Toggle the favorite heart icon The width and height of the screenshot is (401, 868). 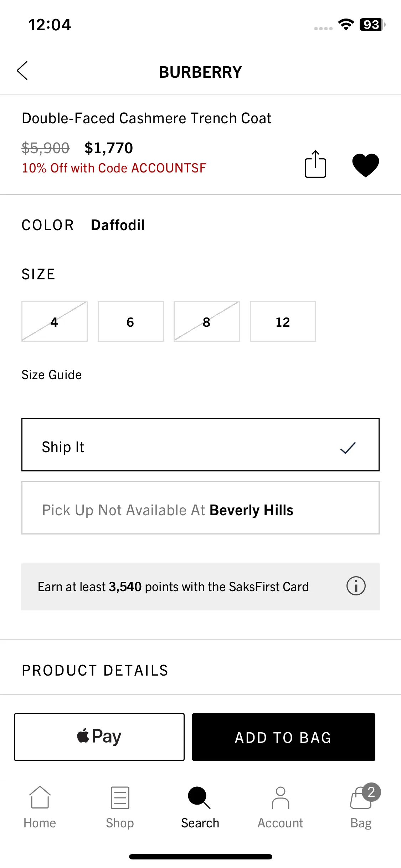pyautogui.click(x=365, y=165)
